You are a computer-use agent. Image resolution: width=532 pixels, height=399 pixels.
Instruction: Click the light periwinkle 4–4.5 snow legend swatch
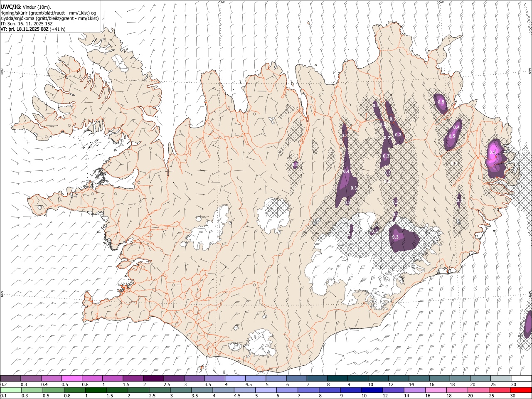coord(235,379)
